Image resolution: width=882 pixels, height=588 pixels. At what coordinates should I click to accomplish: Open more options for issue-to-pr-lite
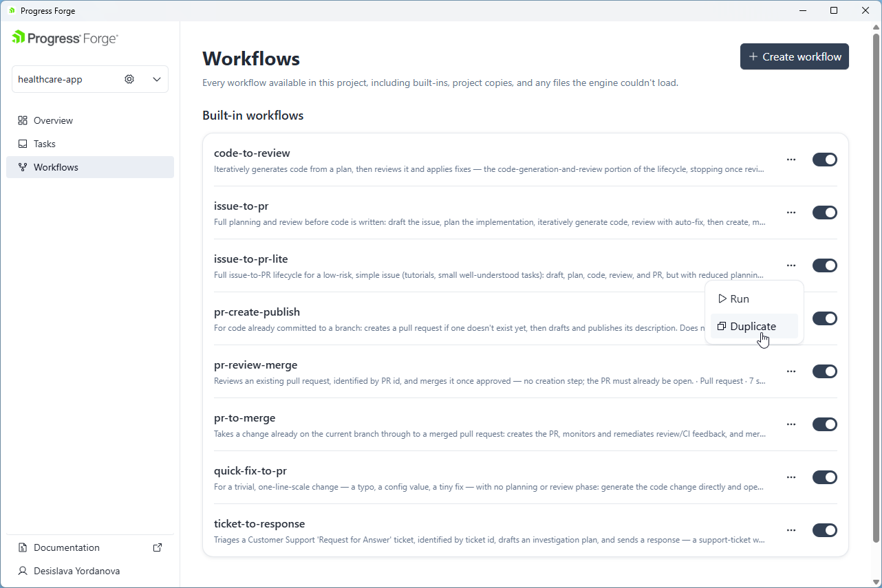tap(791, 265)
